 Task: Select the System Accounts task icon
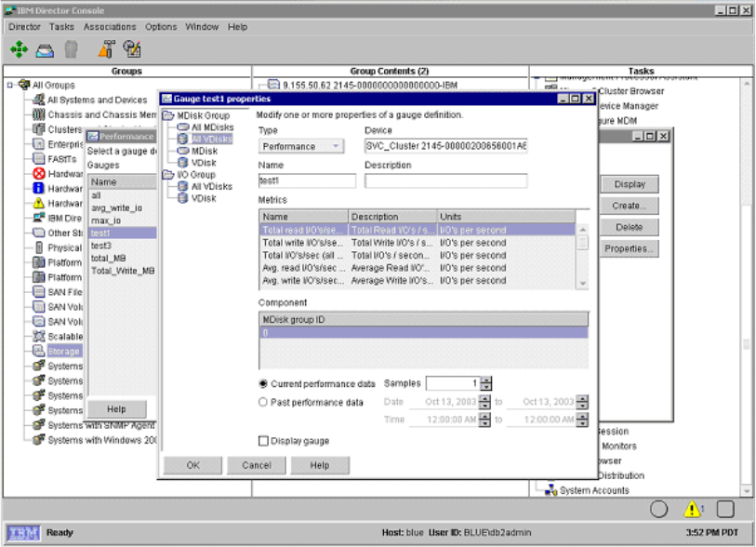click(x=550, y=490)
